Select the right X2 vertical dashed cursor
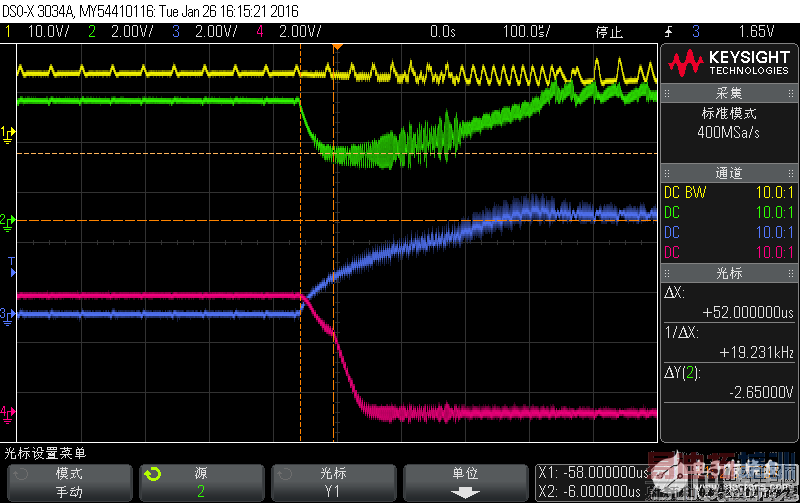The image size is (800, 503). (x=334, y=243)
